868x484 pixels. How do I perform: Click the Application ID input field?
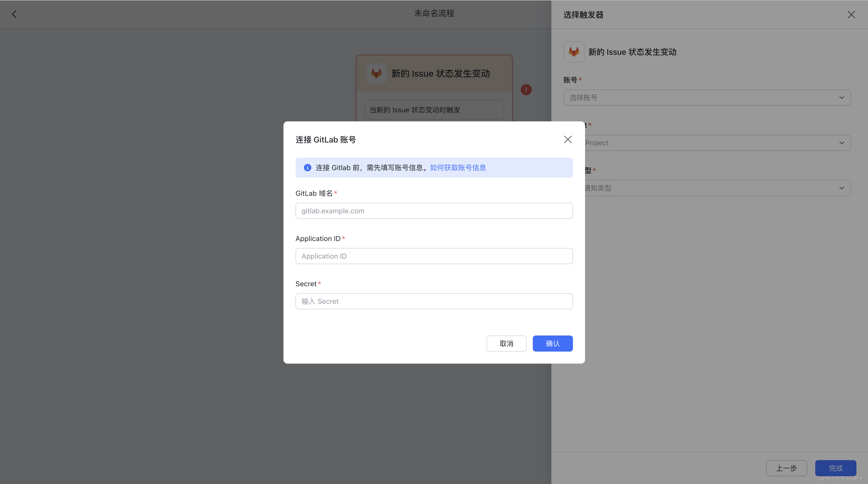click(x=434, y=256)
